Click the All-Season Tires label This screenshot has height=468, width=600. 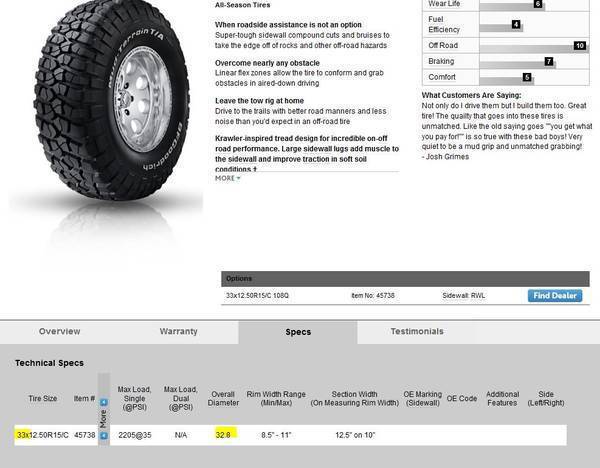click(243, 5)
